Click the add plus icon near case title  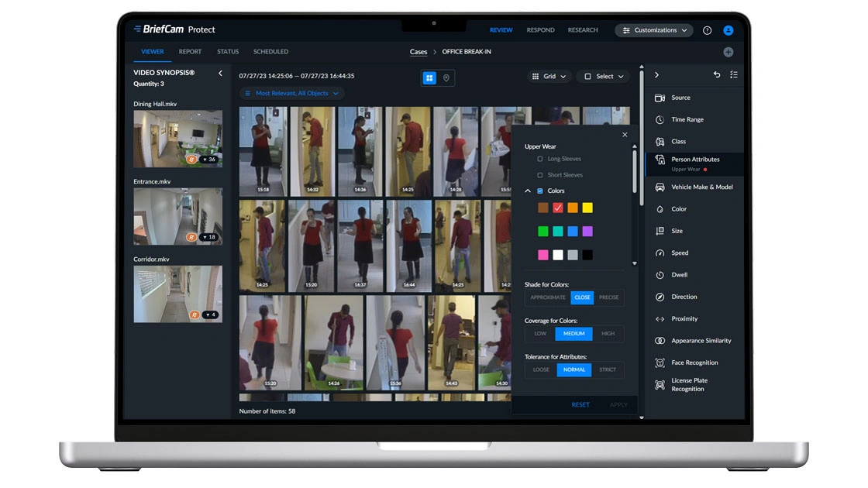728,52
